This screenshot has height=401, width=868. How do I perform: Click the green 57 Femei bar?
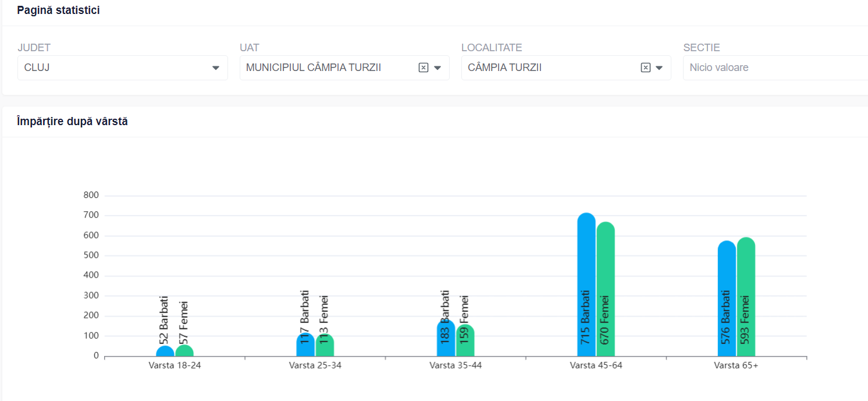click(184, 351)
